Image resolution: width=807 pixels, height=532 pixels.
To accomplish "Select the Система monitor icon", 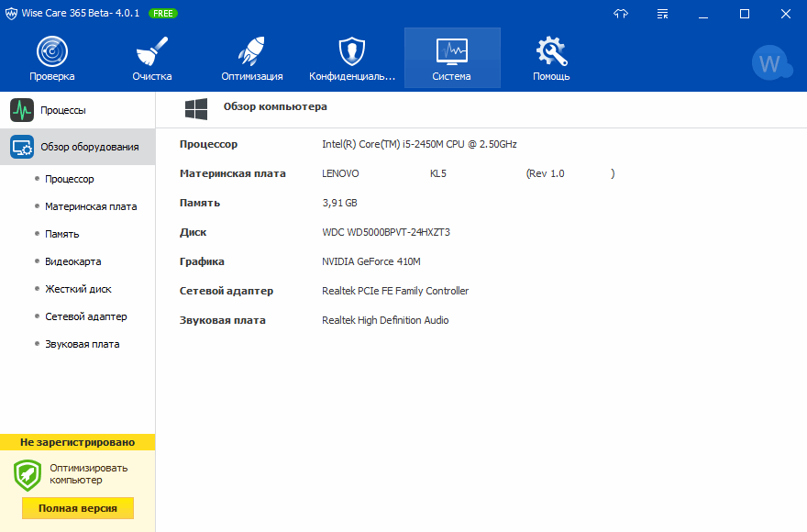I will coord(451,51).
